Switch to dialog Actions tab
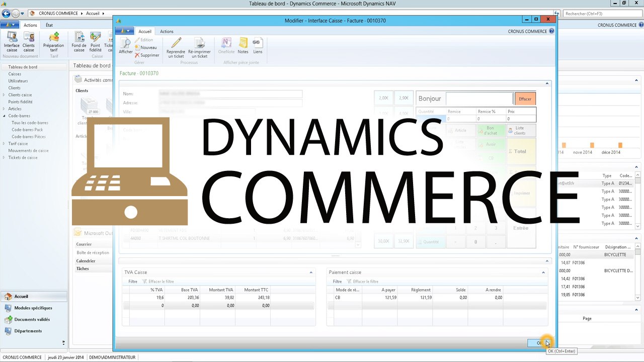The image size is (644, 362). (x=167, y=31)
